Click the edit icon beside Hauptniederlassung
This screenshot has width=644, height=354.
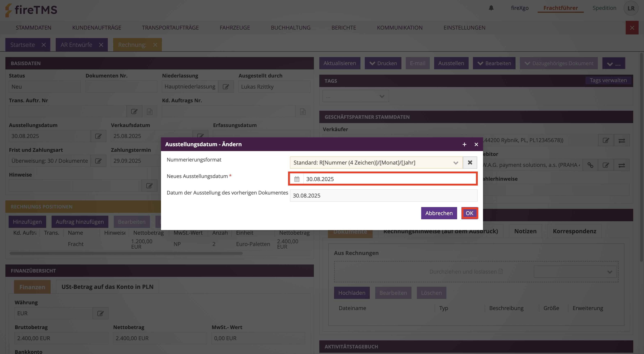226,87
